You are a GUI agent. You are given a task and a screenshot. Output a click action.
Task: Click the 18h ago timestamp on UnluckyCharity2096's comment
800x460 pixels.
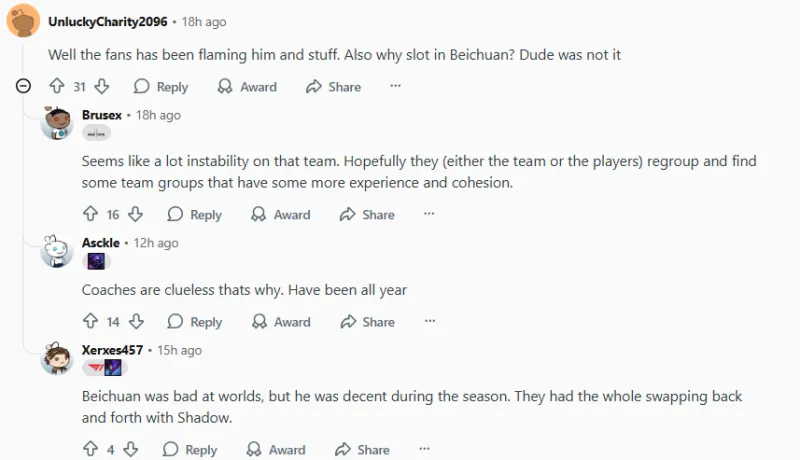204,22
